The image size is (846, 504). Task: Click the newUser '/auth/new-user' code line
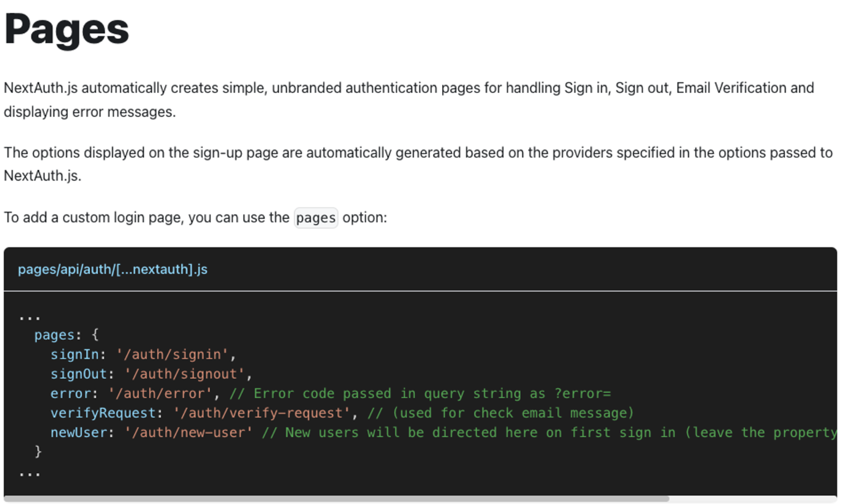tap(443, 433)
